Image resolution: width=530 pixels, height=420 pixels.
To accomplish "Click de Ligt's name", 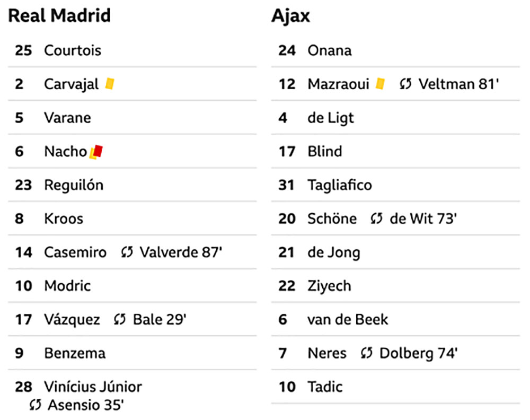I will [x=331, y=118].
